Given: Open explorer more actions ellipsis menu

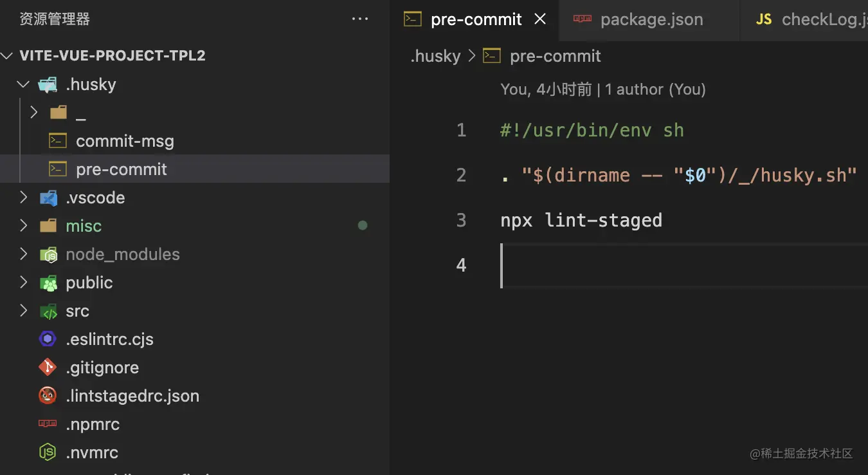Looking at the screenshot, I should [x=360, y=19].
